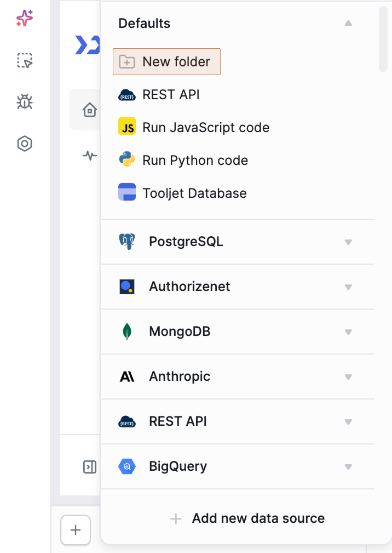Click the PostgreSQL label

pos(186,242)
